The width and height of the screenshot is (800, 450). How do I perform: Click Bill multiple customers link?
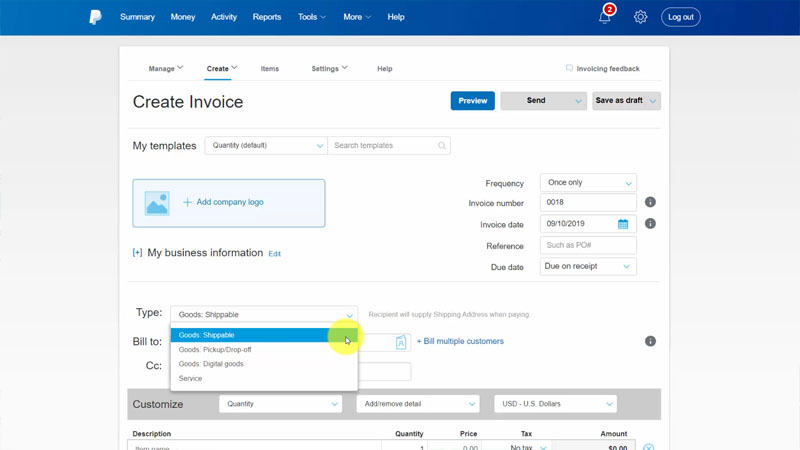(x=460, y=341)
